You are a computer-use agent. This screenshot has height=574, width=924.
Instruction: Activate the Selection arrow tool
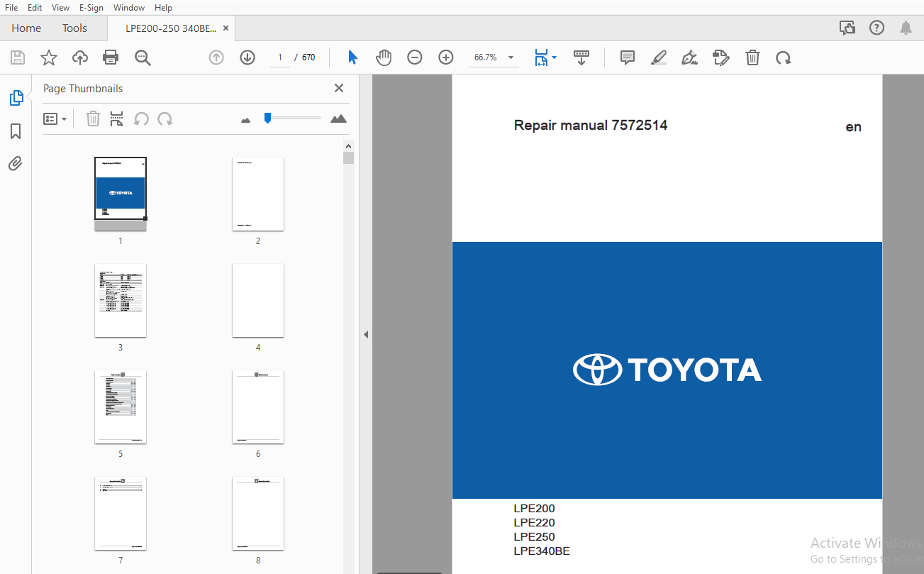(352, 57)
